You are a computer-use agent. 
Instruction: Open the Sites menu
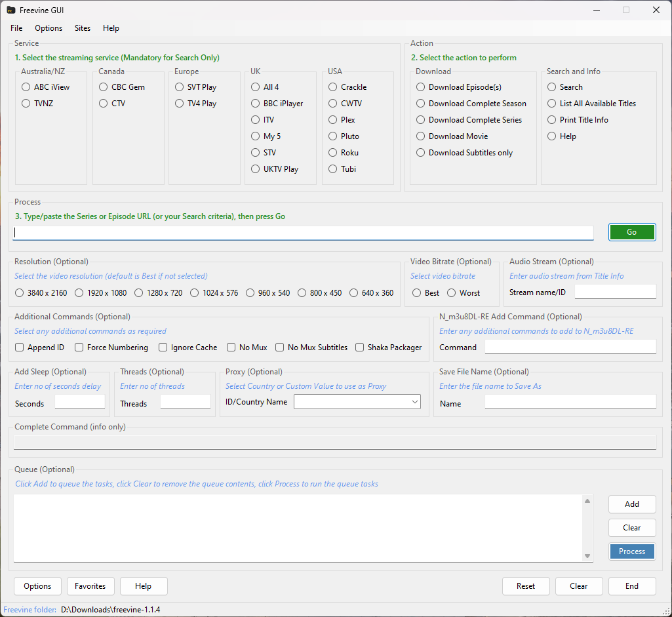(83, 28)
